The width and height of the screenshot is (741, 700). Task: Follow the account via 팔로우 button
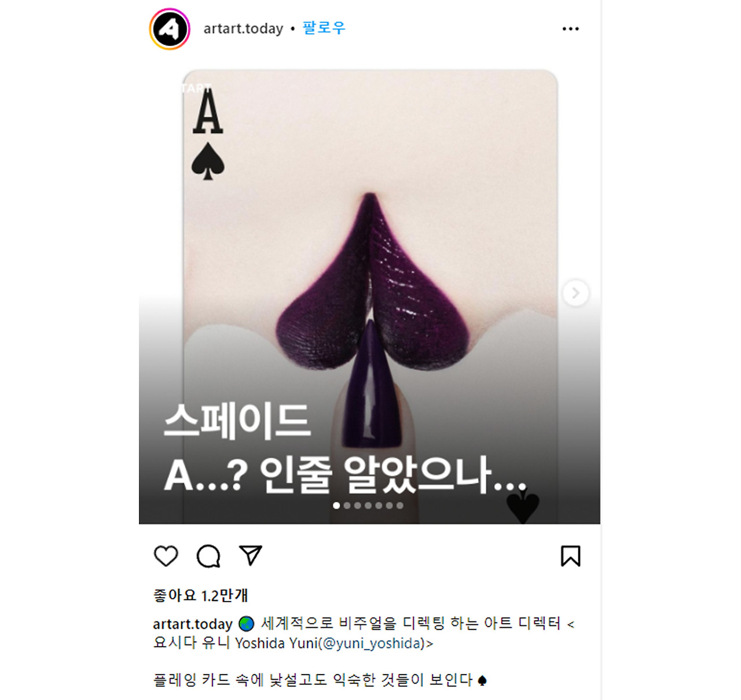(x=324, y=28)
